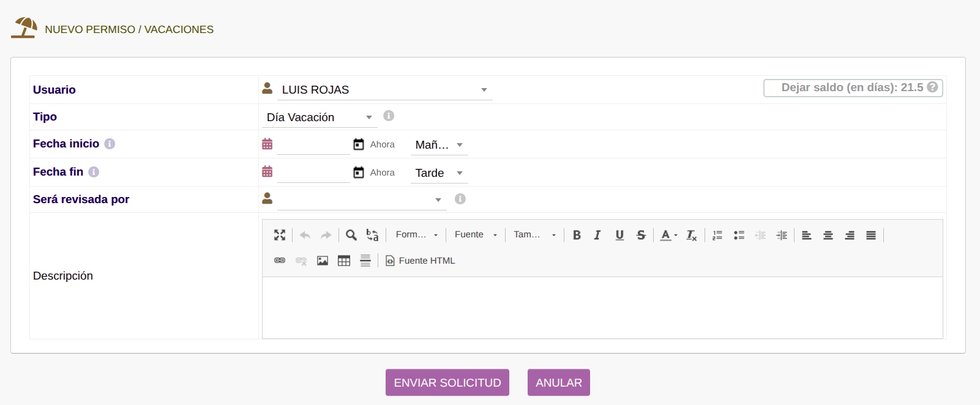The image size is (980, 405).
Task: Apply italic formatting in editor
Action: coord(597,235)
